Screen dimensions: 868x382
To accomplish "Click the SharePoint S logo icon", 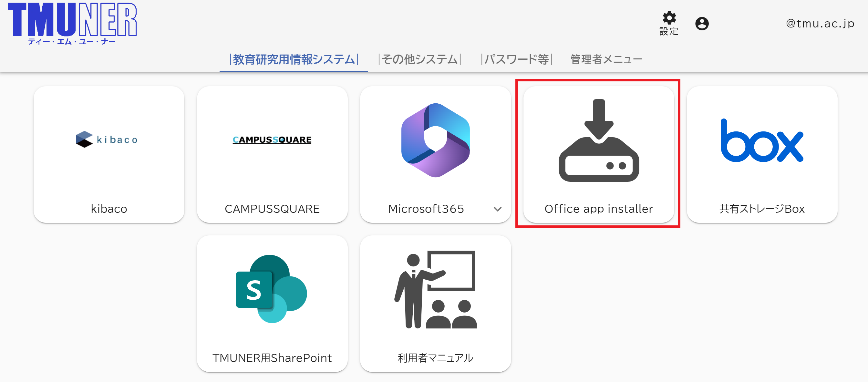I will pos(272,289).
